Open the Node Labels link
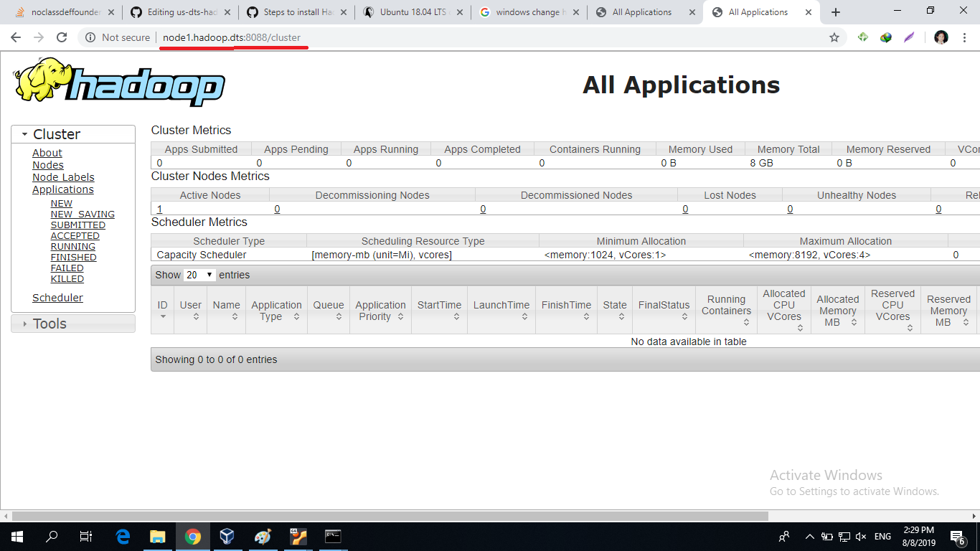This screenshot has height=551, width=980. (x=63, y=177)
